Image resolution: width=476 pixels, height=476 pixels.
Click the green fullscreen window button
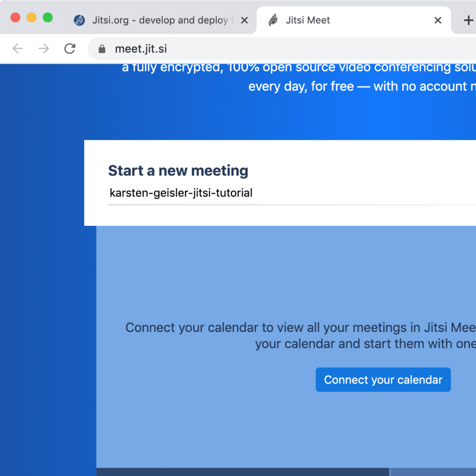48,18
